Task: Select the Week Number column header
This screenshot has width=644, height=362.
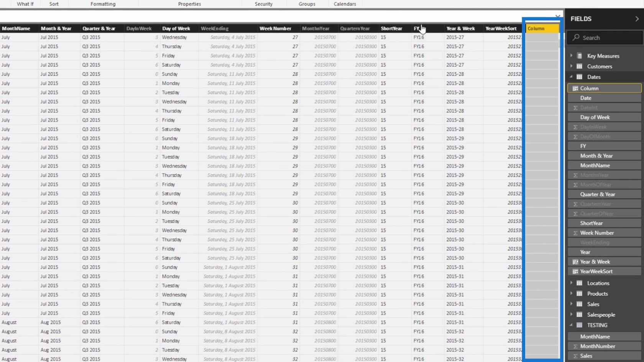Action: pos(278,28)
